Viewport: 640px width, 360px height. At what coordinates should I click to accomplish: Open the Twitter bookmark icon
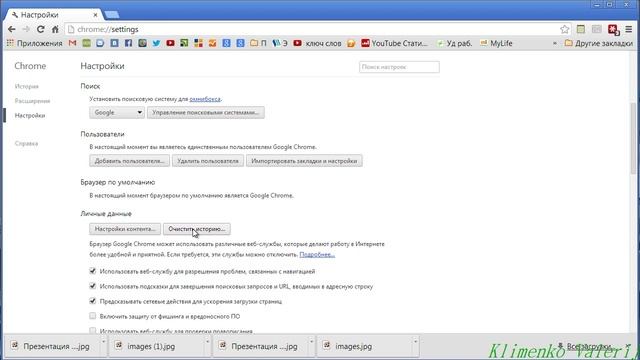[156, 43]
